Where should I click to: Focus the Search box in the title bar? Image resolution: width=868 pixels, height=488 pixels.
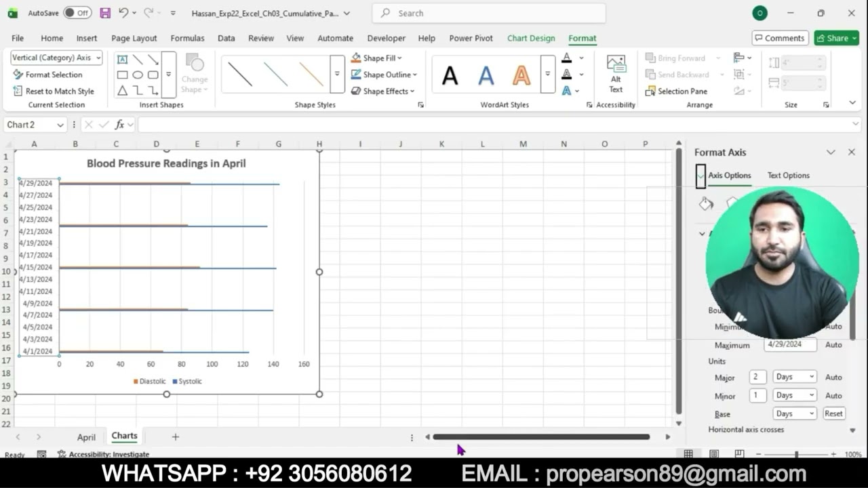(489, 13)
